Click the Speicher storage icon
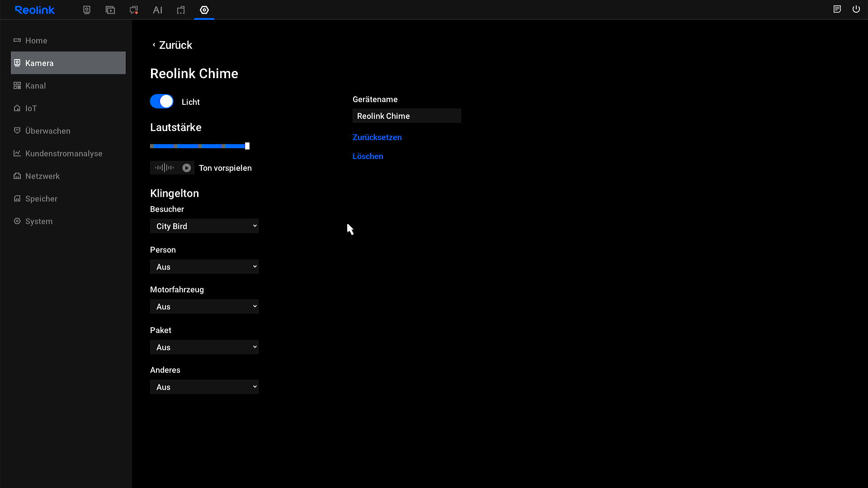This screenshot has height=488, width=868. pos(17,198)
